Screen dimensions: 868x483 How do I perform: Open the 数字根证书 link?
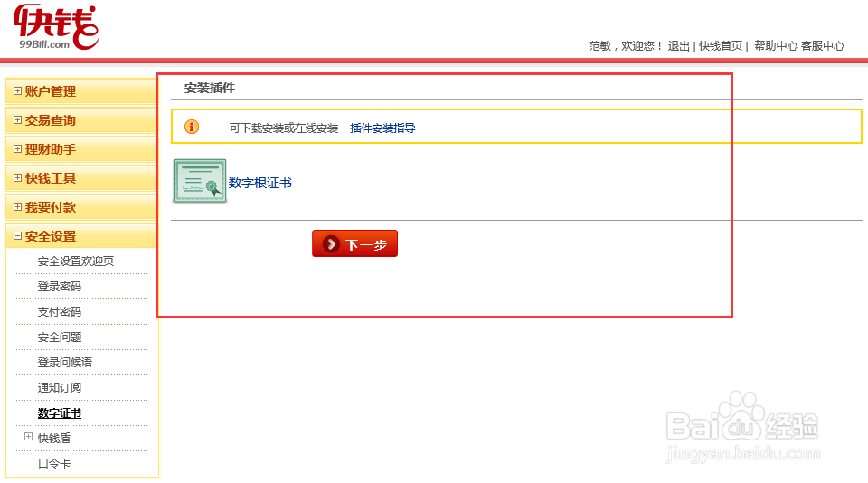(x=260, y=183)
